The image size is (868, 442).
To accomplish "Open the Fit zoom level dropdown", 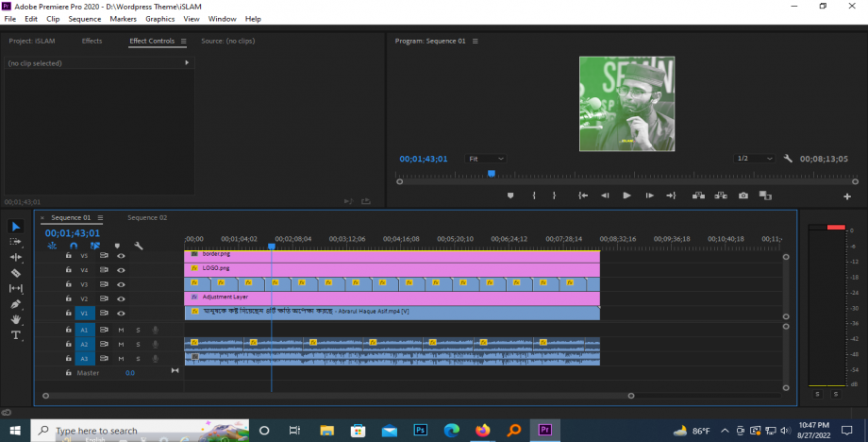I will tap(486, 159).
